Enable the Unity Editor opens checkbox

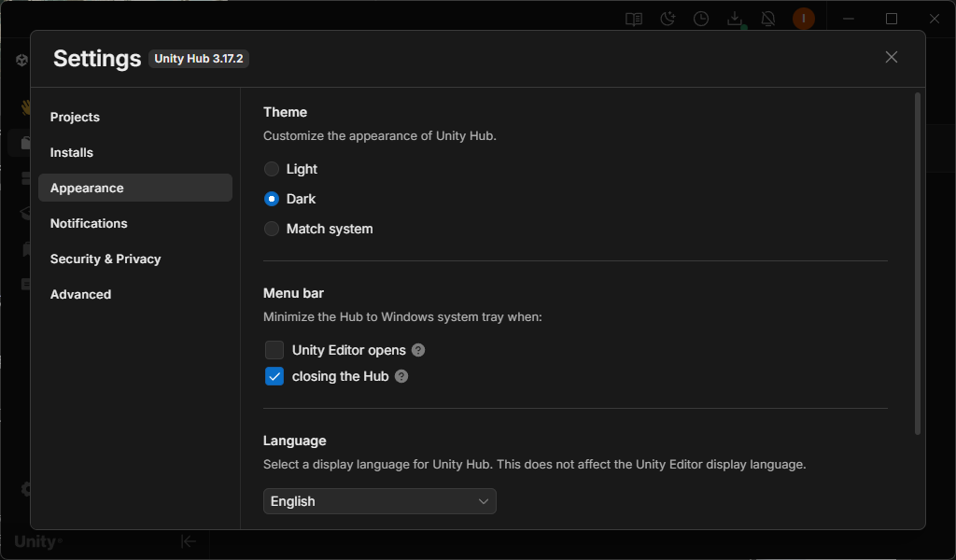point(274,350)
